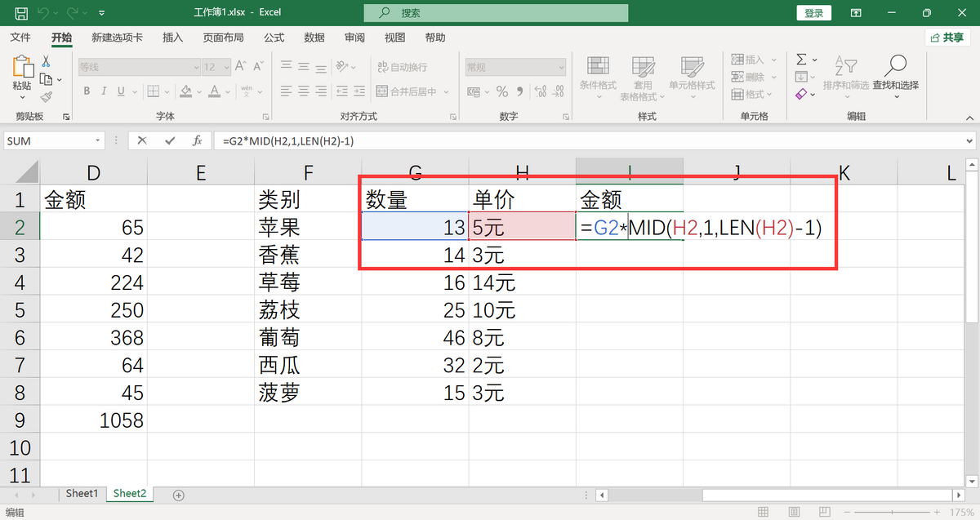Click the Format Painter brush icon

[46, 96]
